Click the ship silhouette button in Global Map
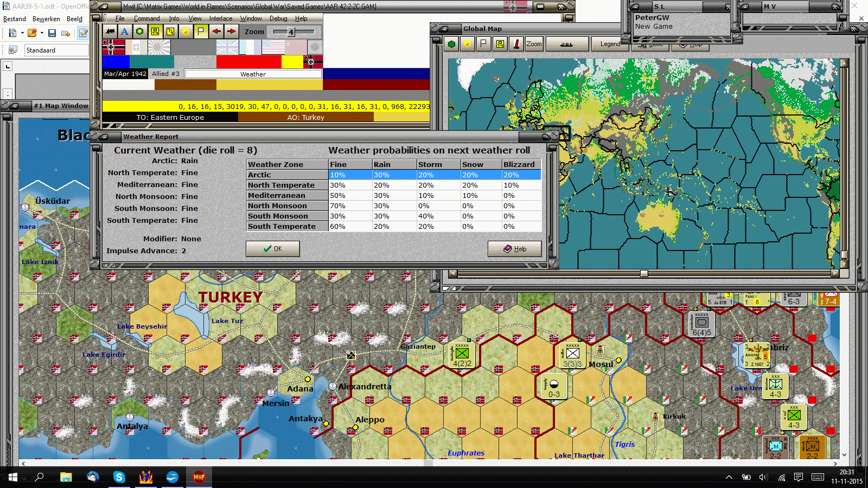 click(x=567, y=44)
